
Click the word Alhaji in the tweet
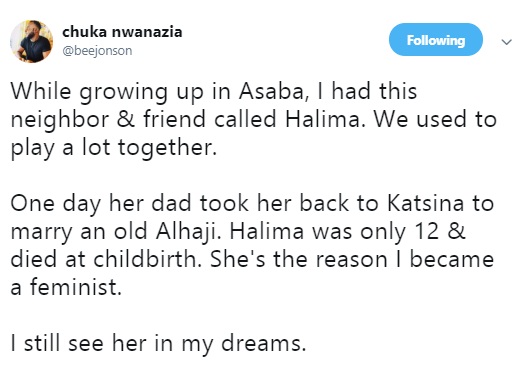point(189,231)
